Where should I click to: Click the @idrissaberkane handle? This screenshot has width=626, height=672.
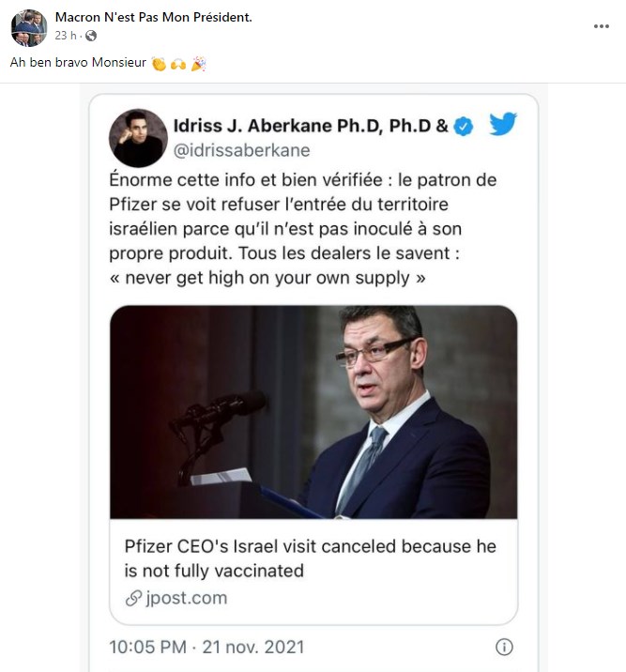[x=241, y=150]
